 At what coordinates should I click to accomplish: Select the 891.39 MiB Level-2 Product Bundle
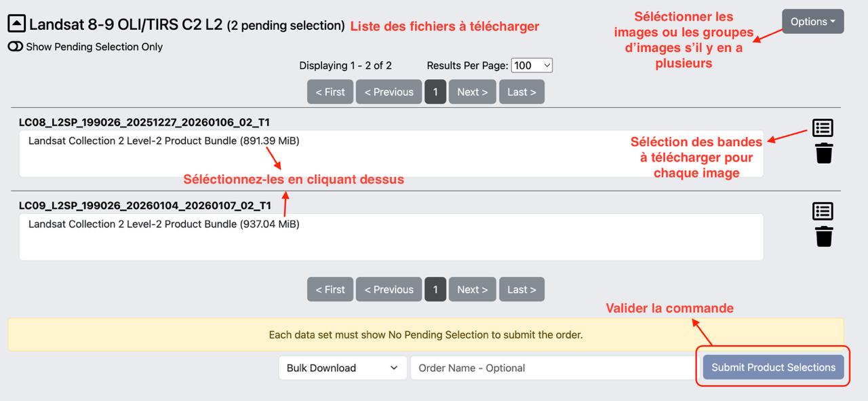coord(163,141)
